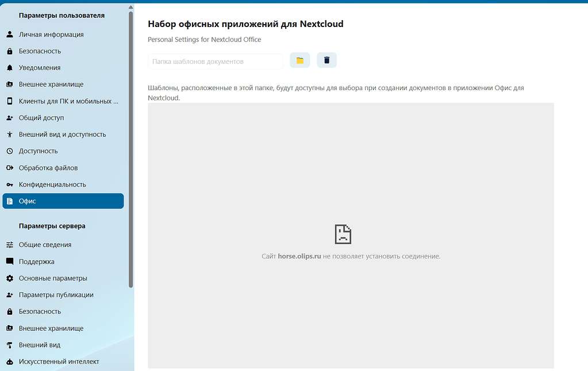Click the lock icon beside user Безопасность
The width and height of the screenshot is (588, 371).
tap(10, 51)
